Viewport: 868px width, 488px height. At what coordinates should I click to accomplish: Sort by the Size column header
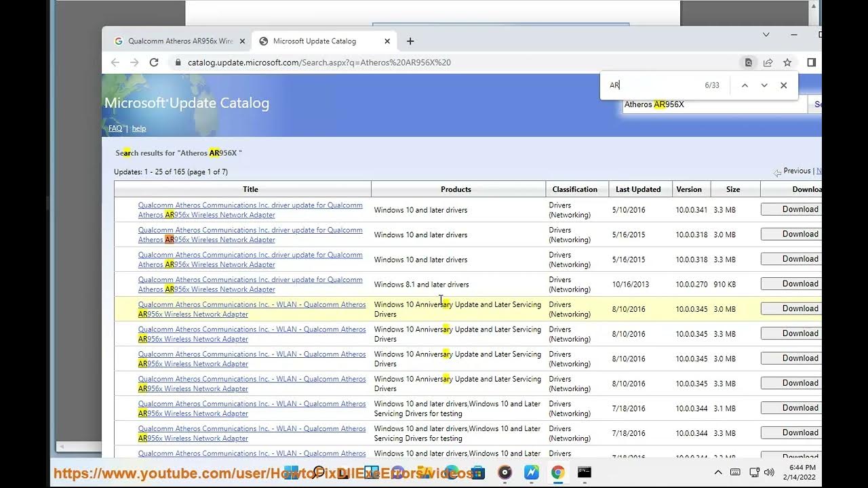733,189
